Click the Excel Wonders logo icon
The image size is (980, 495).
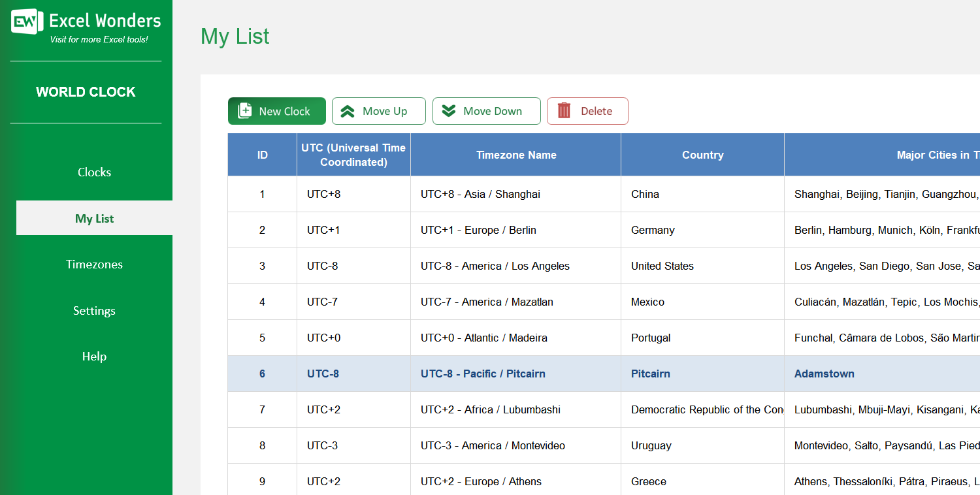[27, 22]
